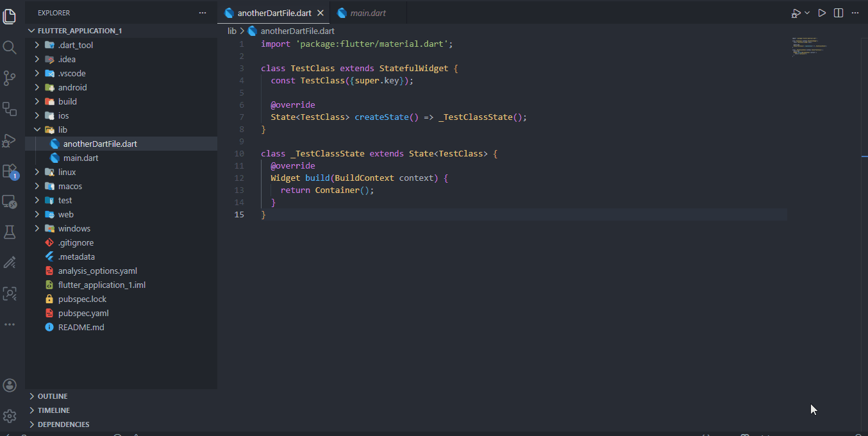The image size is (868, 436).
Task: Click the lib breadcrumb above the code
Action: tap(231, 30)
